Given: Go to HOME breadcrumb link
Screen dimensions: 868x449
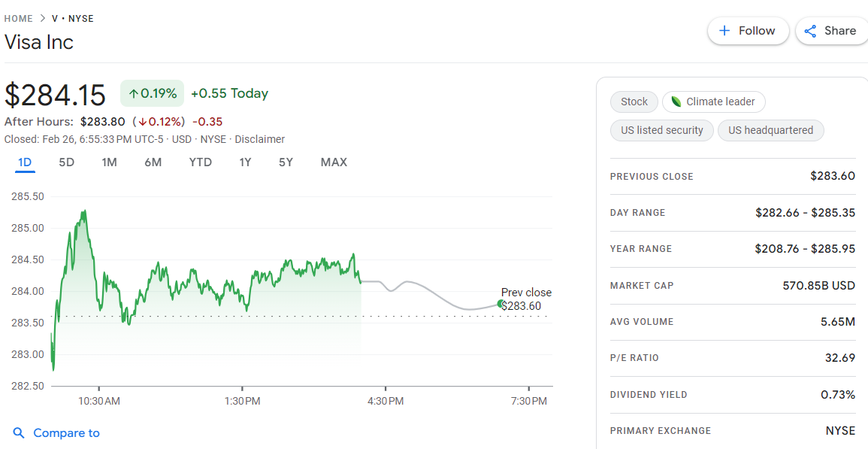Looking at the screenshot, I should point(19,19).
